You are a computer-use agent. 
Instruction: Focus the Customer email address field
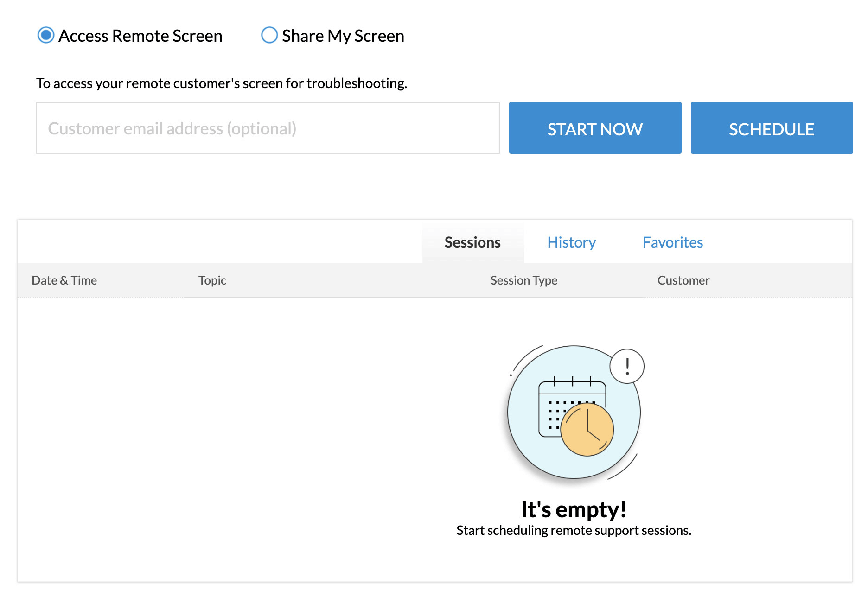(x=268, y=128)
